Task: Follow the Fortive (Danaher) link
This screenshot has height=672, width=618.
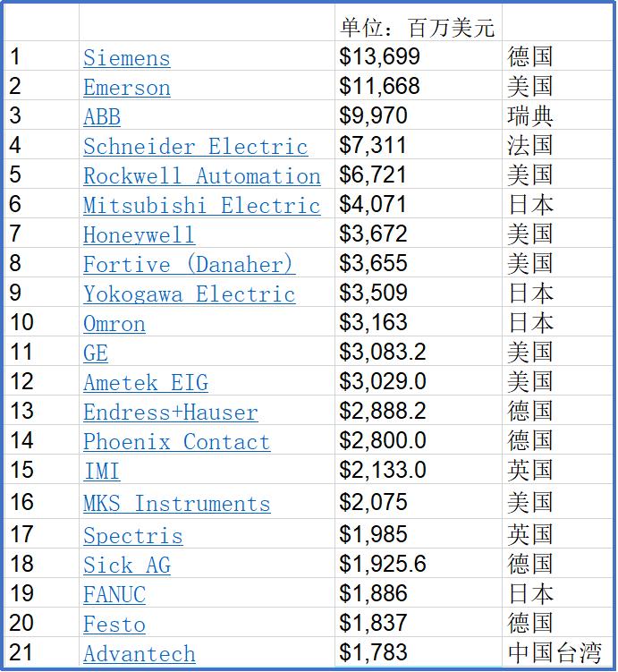Action: coord(189,265)
